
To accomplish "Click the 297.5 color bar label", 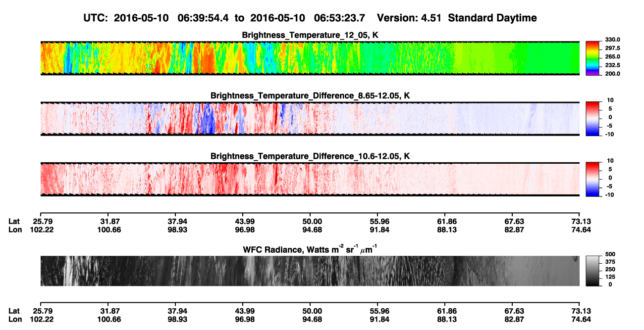I will coord(613,48).
